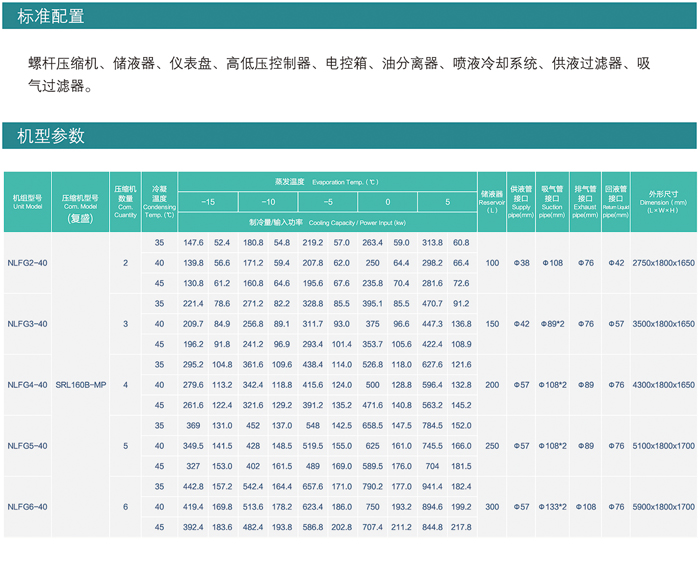Click the 吸气管接口 Suction pipe header
Screen dimensions: 700x561
(x=552, y=201)
